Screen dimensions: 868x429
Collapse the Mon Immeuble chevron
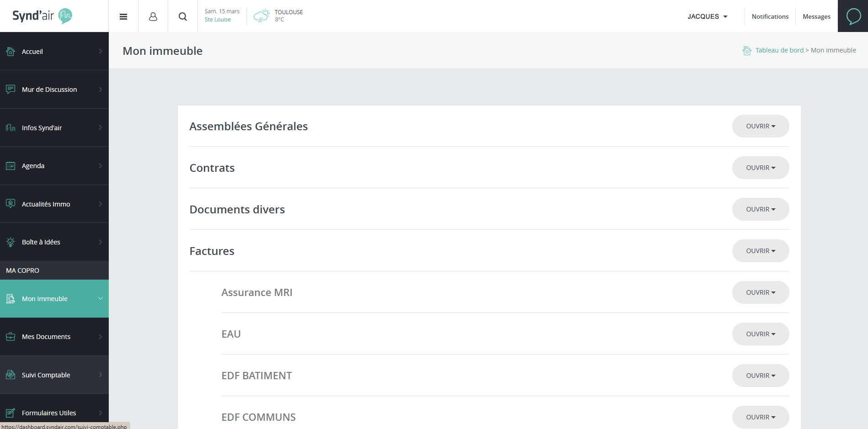coord(101,298)
